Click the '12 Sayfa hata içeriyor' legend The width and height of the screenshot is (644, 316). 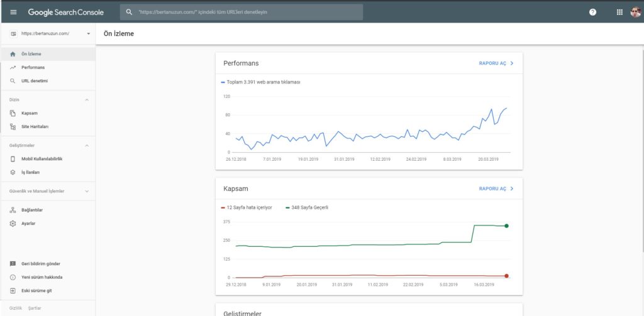click(x=247, y=208)
